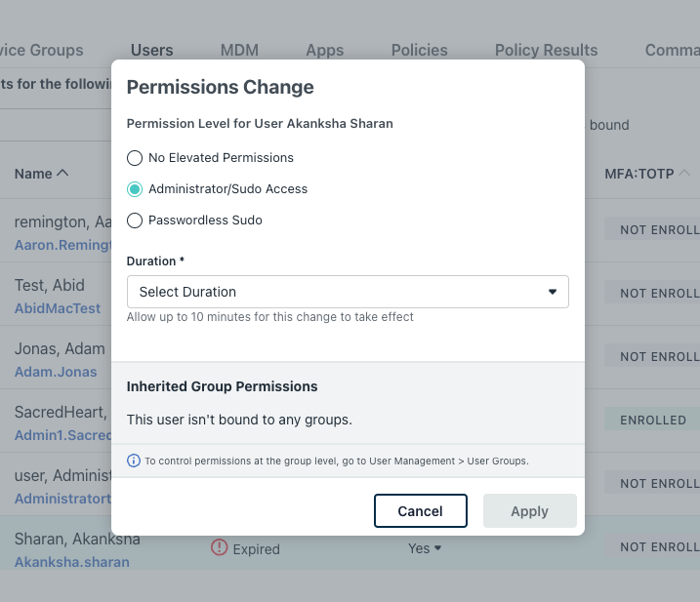
Task: Open the Policies tab
Action: click(419, 50)
